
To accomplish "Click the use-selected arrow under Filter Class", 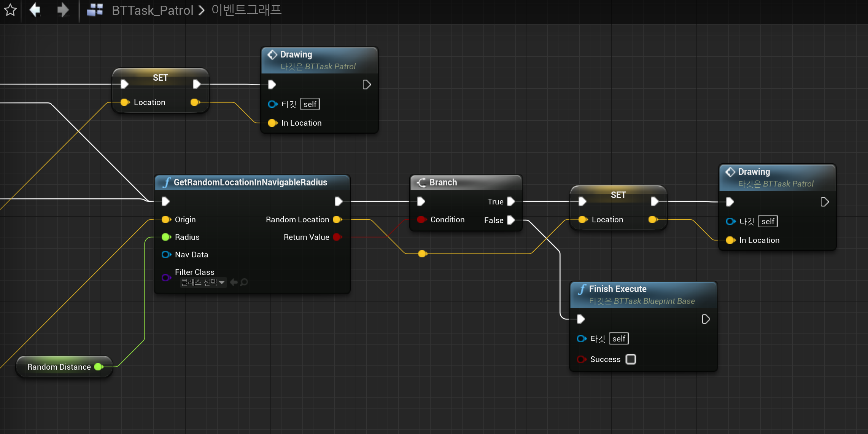I will point(234,282).
